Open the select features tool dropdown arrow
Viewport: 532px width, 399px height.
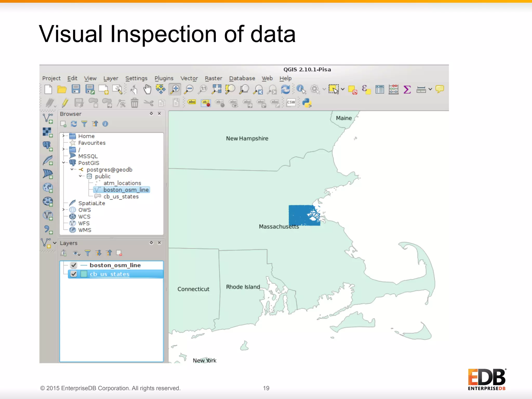[343, 89]
